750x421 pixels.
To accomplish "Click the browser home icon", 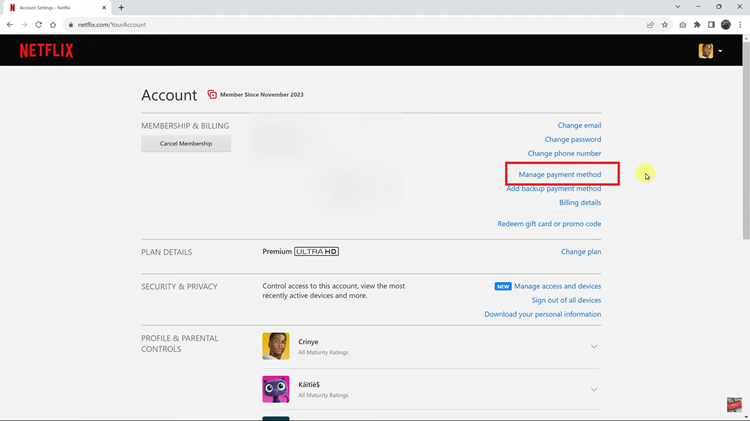I will pyautogui.click(x=53, y=24).
